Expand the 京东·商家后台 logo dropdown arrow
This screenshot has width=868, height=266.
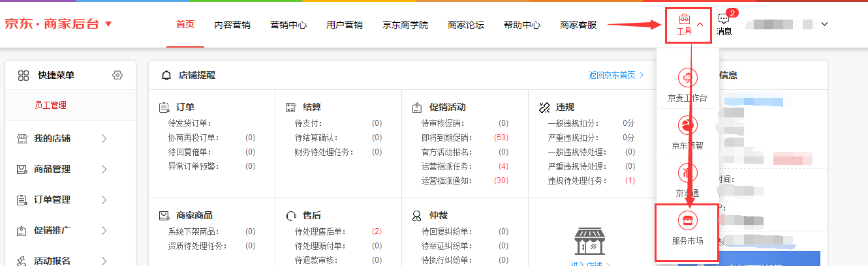pos(108,24)
